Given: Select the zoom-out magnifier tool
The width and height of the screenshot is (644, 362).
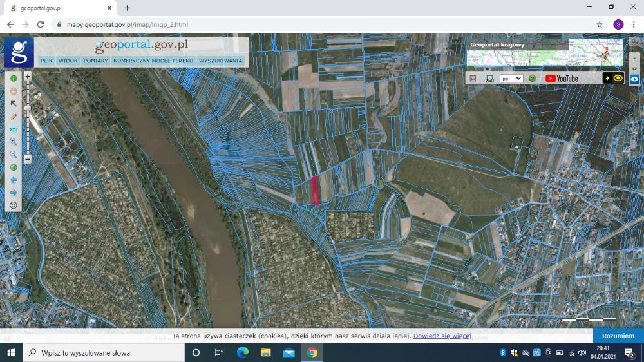Looking at the screenshot, I should pos(14,155).
